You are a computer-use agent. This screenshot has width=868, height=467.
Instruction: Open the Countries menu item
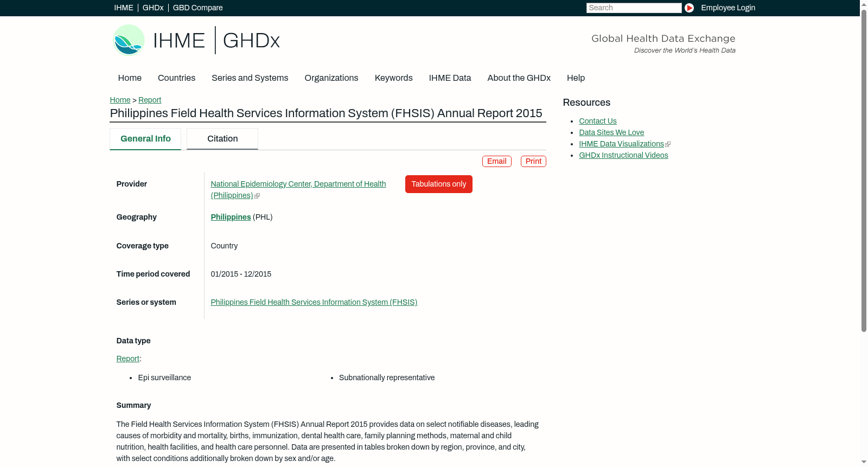pyautogui.click(x=176, y=78)
